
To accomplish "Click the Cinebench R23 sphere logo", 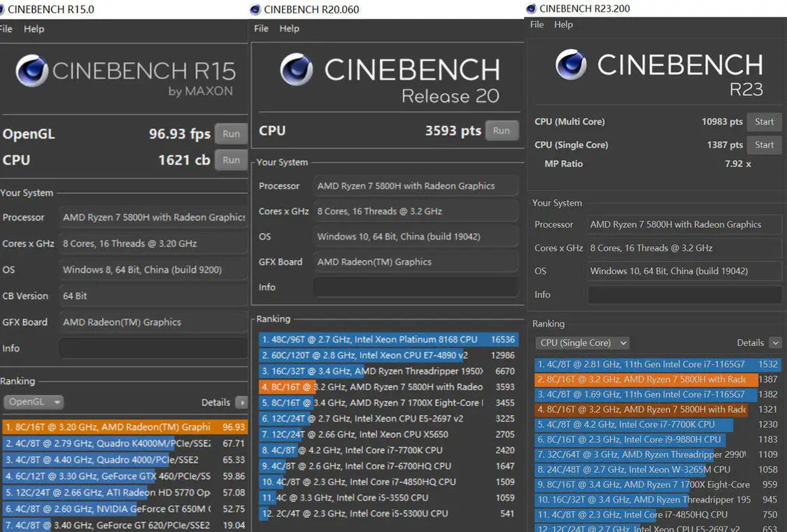I will (x=572, y=64).
